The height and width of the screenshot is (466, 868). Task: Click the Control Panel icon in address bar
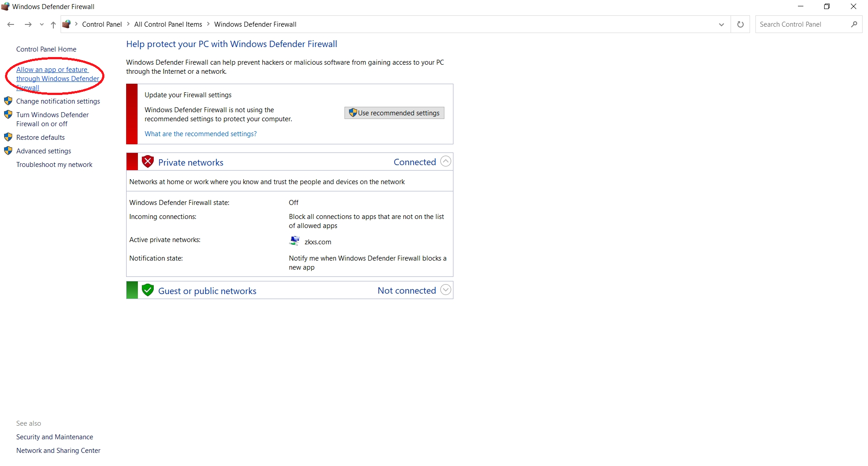pos(66,24)
